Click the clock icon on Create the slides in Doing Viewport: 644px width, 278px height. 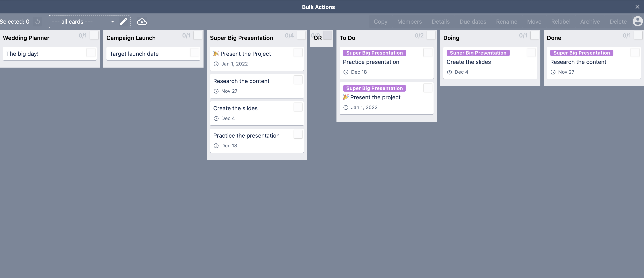[449, 72]
